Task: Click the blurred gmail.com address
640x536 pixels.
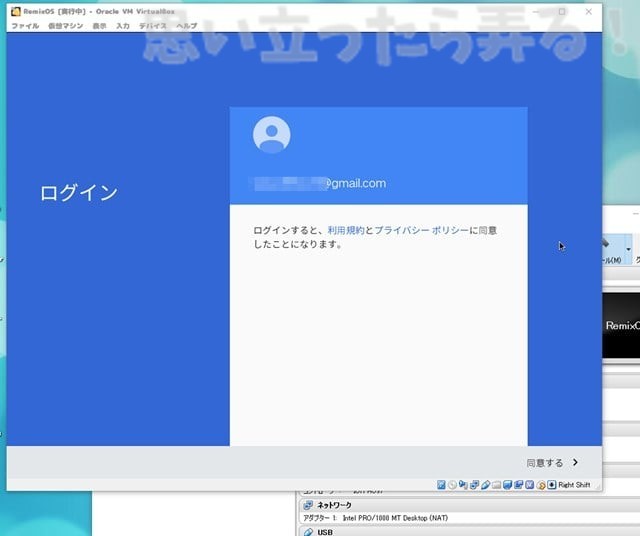Action: click(x=320, y=183)
